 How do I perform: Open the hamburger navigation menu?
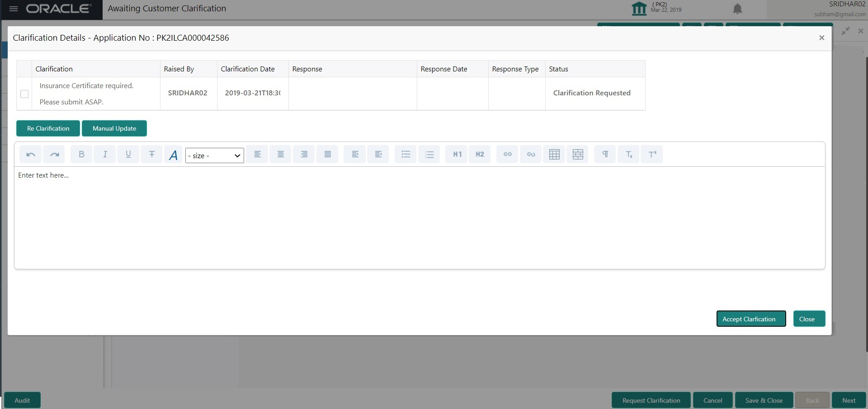click(14, 9)
